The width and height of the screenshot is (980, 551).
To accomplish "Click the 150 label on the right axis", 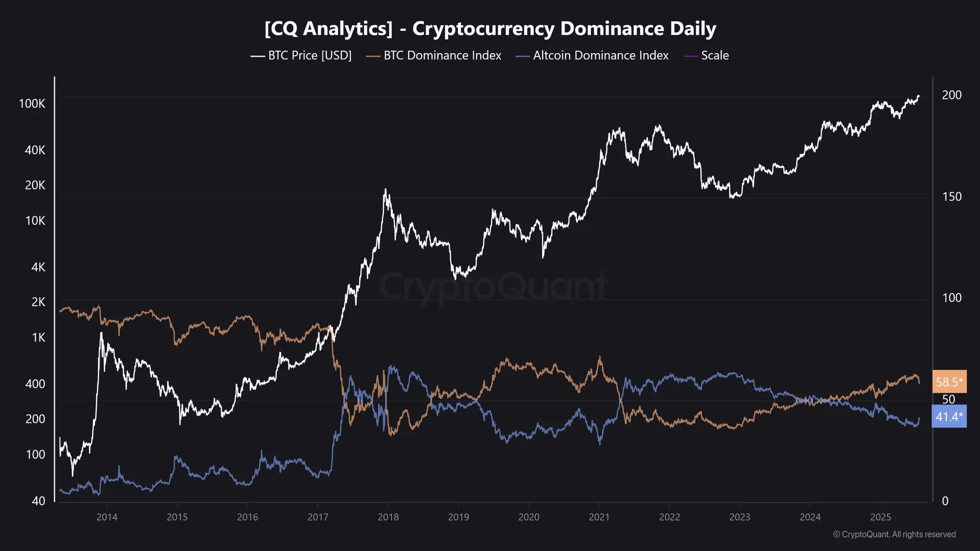I will [x=951, y=197].
